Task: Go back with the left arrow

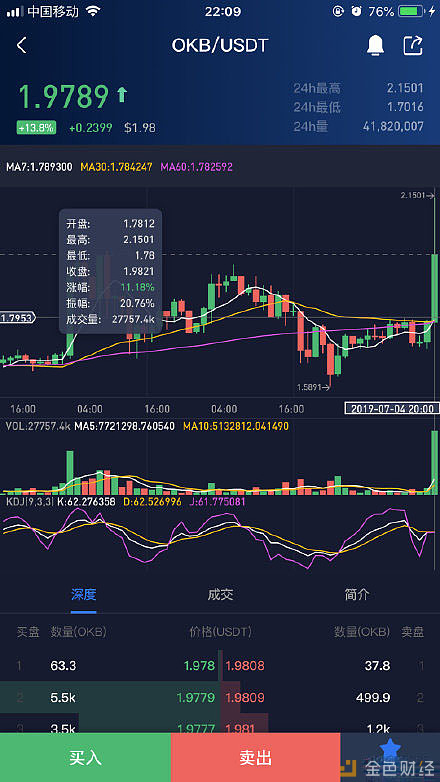Action: 21,45
